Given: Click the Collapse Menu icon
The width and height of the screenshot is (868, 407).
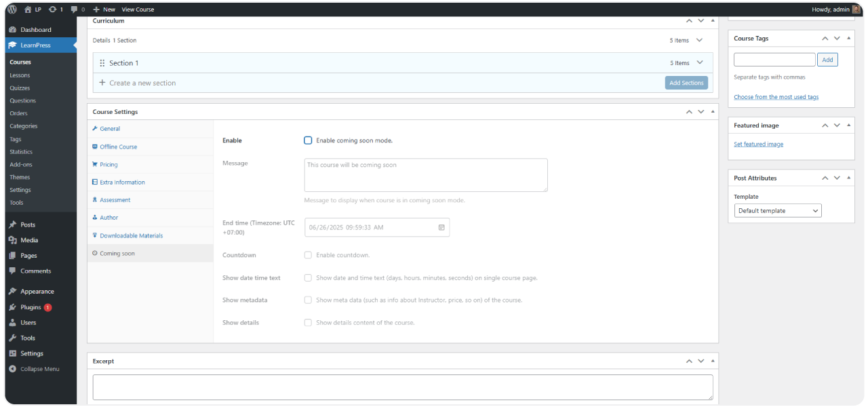Looking at the screenshot, I should [13, 369].
